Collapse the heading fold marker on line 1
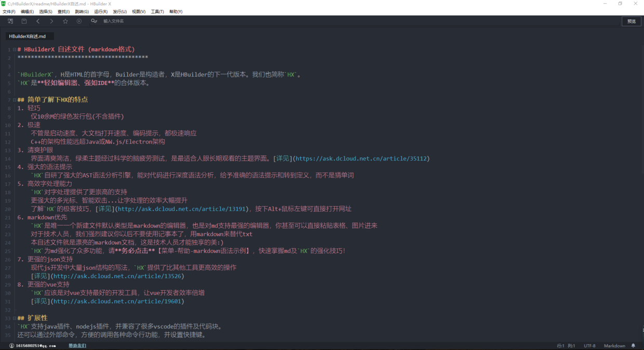The width and height of the screenshot is (644, 350). pyautogui.click(x=14, y=50)
